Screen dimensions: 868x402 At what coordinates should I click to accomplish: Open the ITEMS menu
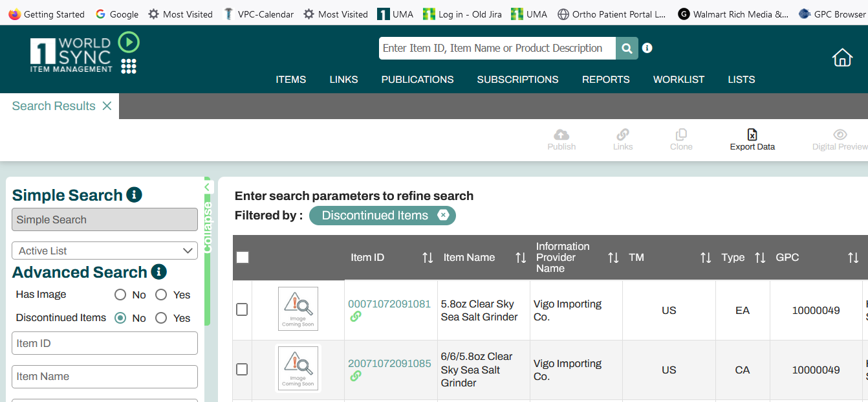coord(291,80)
